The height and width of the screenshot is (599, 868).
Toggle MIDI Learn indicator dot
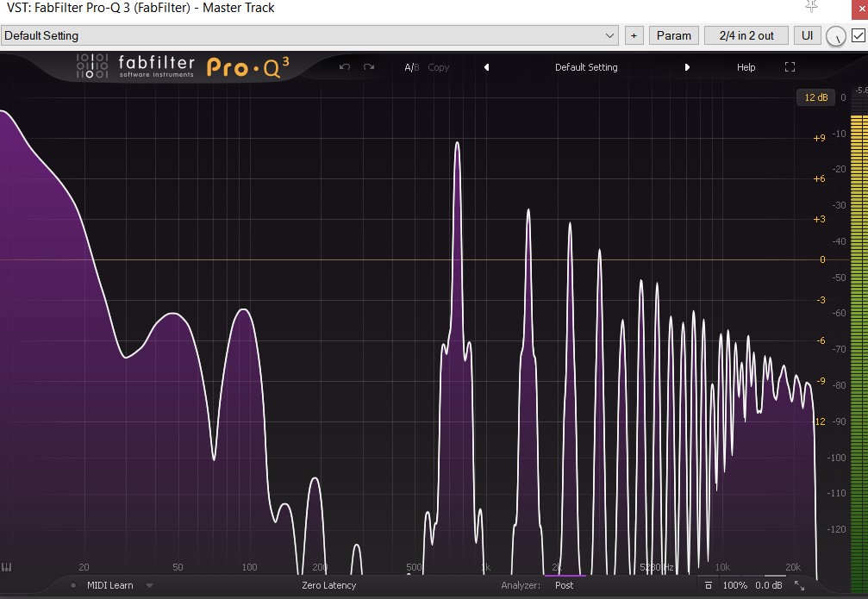click(x=73, y=585)
